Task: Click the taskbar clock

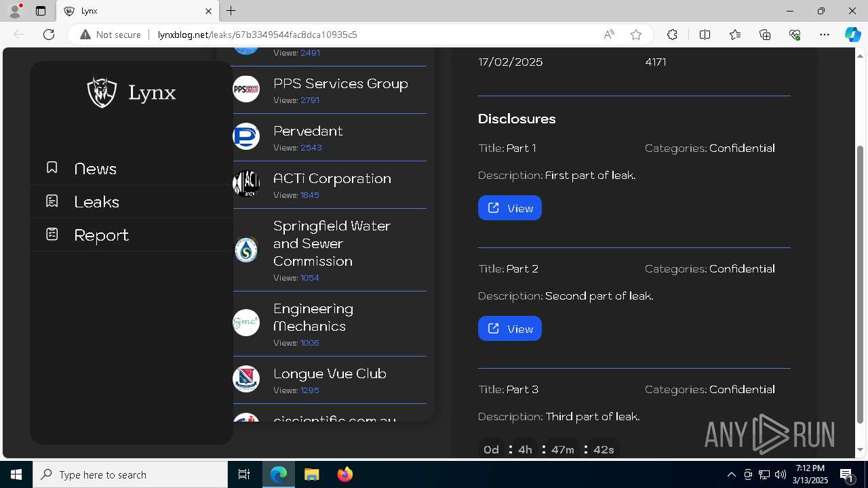Action: click(810, 474)
